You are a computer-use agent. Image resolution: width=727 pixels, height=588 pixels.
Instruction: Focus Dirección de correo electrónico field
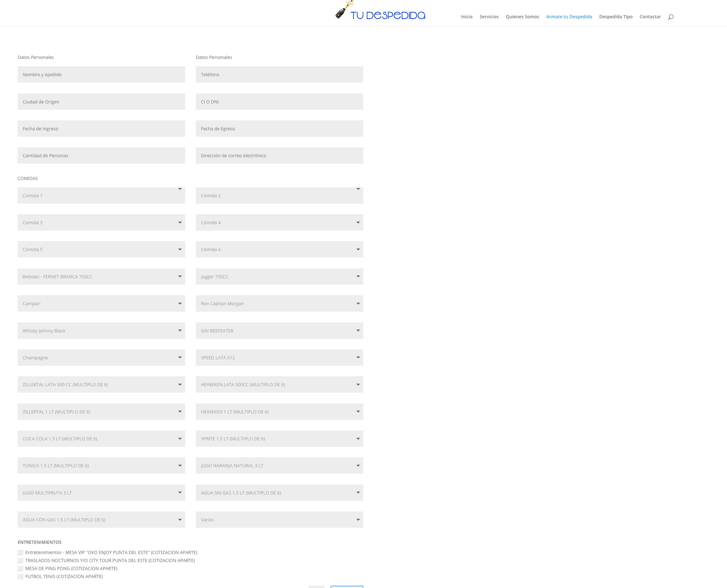point(279,155)
